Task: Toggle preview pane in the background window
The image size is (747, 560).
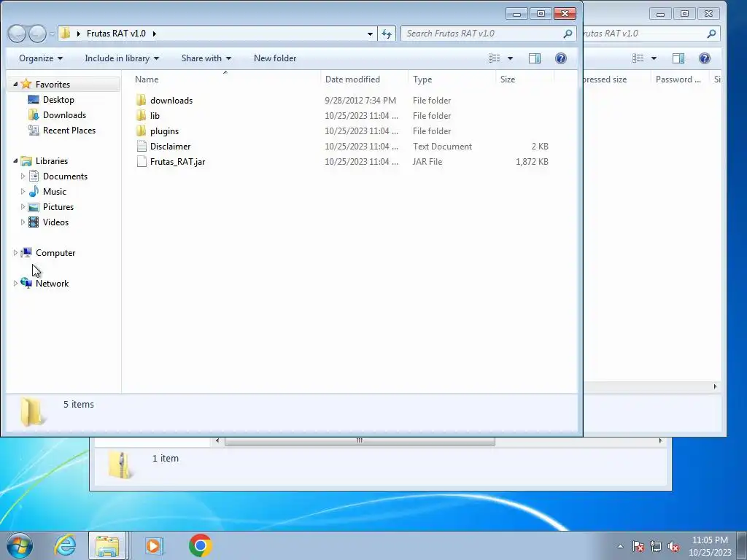Action: click(678, 58)
